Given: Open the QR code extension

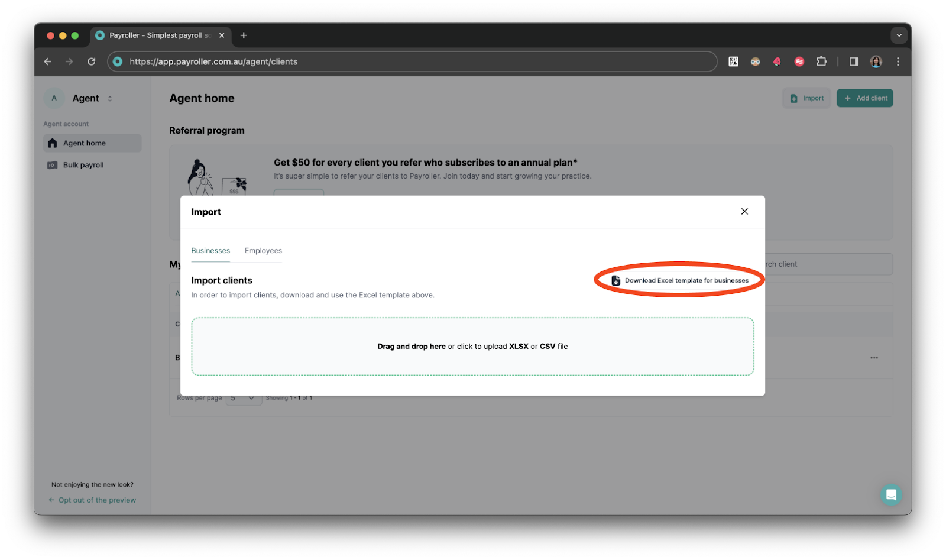Looking at the screenshot, I should [x=733, y=61].
